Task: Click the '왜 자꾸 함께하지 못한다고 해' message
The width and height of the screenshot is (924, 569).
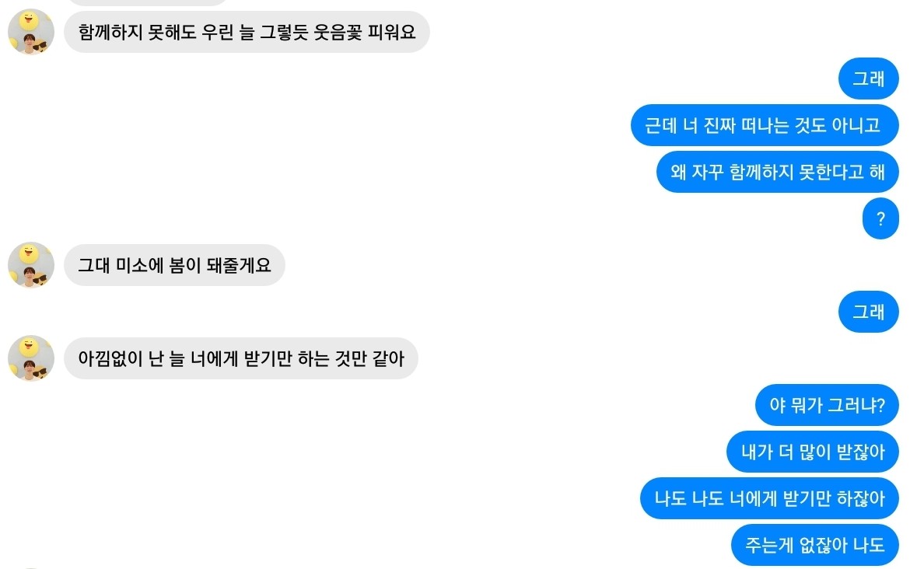Action: click(x=777, y=172)
